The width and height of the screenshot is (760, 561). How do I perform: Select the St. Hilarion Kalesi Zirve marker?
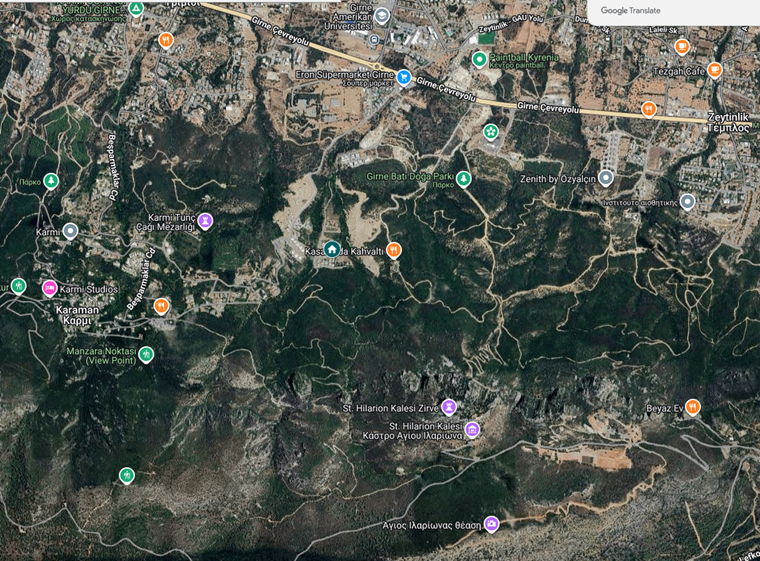pos(449,406)
